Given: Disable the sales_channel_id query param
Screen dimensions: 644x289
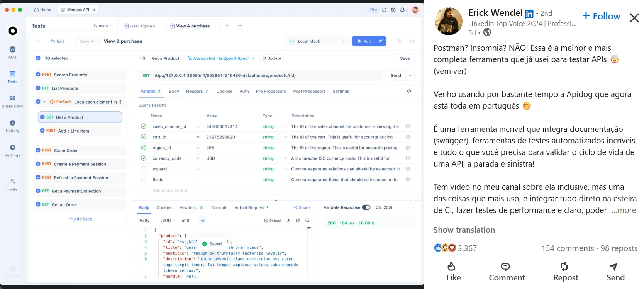Looking at the screenshot, I should 144,126.
